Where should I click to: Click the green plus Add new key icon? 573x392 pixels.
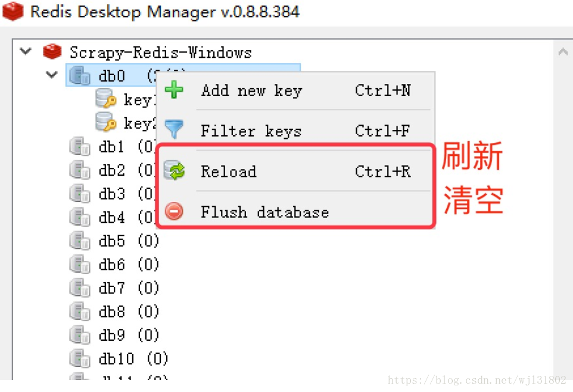click(174, 91)
